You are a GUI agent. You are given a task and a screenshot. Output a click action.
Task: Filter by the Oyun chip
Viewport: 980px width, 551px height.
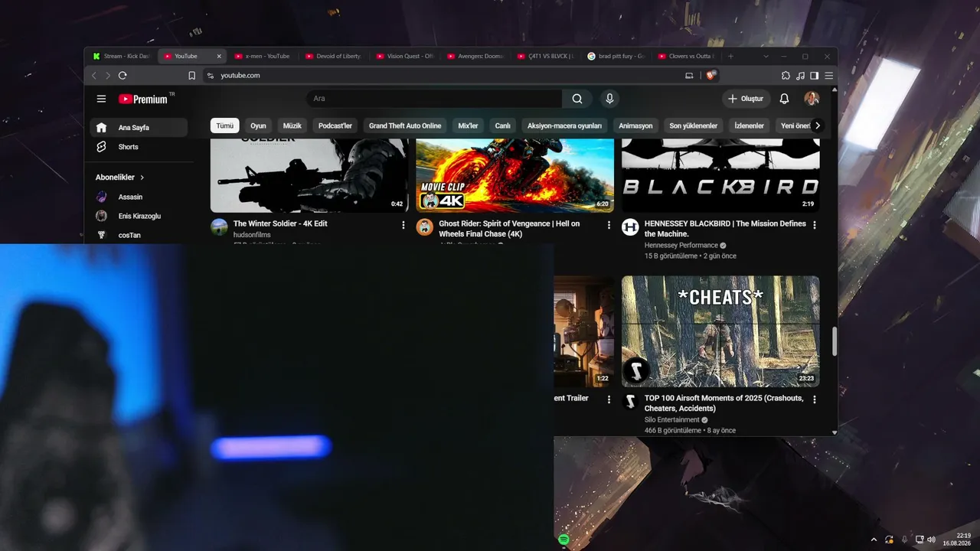pyautogui.click(x=258, y=126)
